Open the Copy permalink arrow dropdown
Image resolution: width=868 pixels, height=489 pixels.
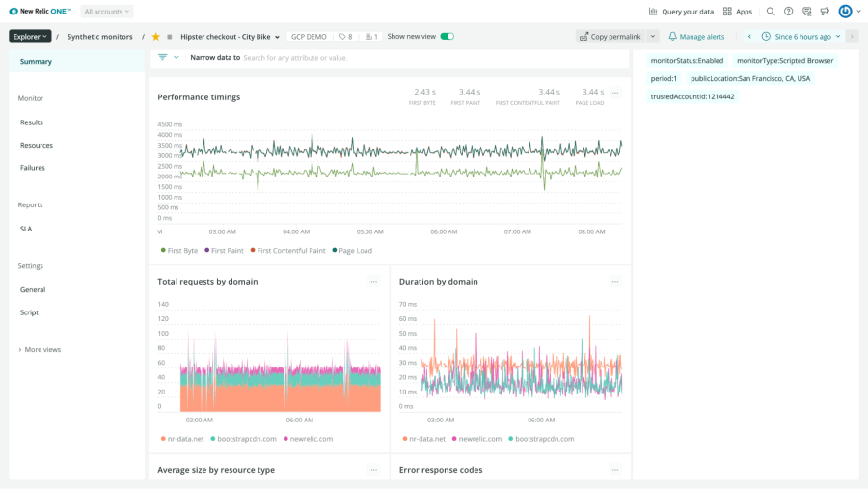click(x=653, y=37)
